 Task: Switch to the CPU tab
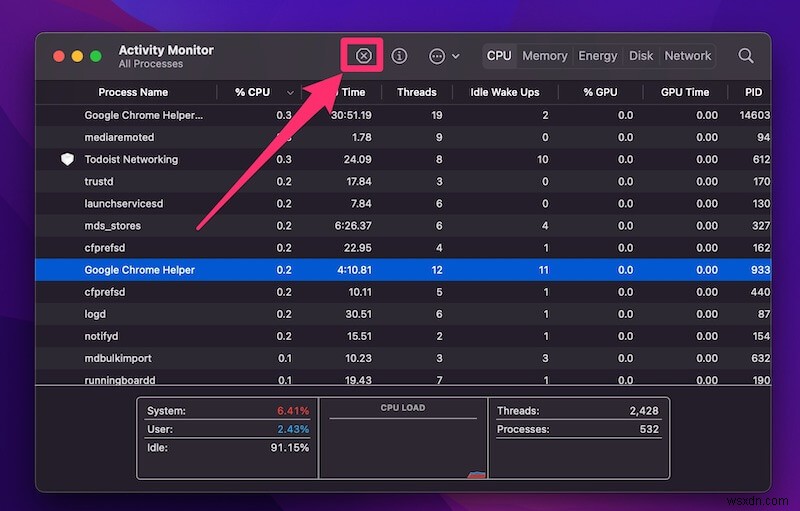(x=499, y=56)
